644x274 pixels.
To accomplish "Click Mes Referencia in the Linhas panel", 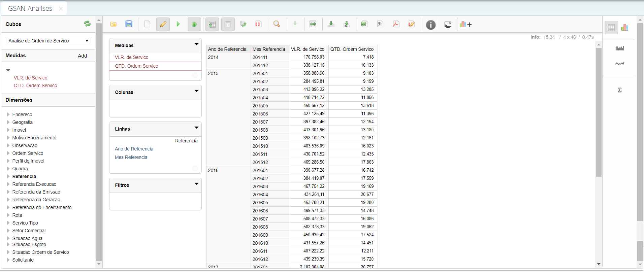I will coord(131,157).
